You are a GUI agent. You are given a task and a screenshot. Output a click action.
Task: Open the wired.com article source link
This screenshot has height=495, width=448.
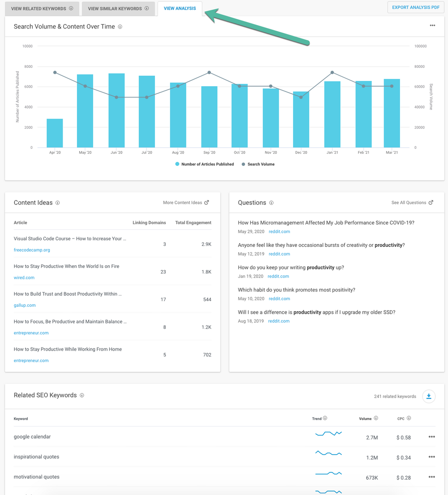tap(24, 277)
